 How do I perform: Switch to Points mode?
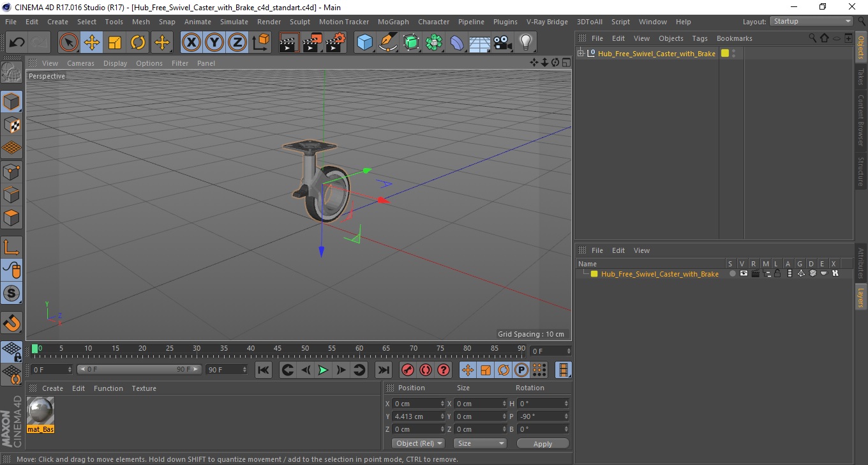[x=11, y=171]
